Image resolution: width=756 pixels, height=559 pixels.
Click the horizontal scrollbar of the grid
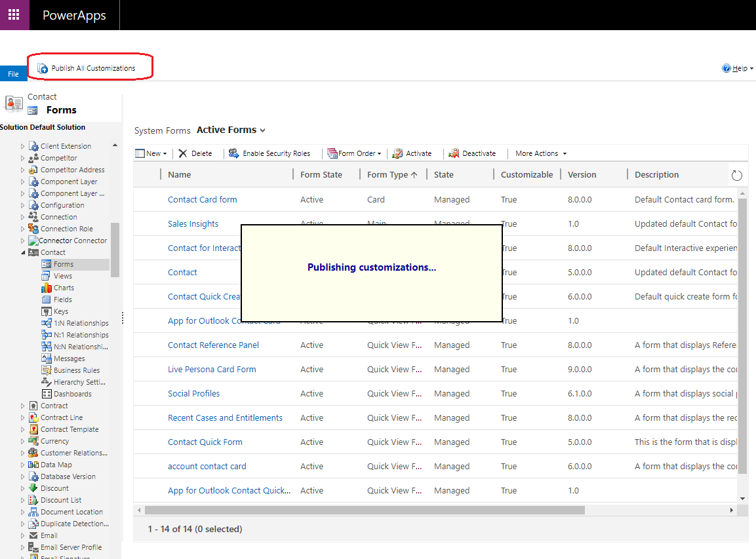tap(365, 510)
